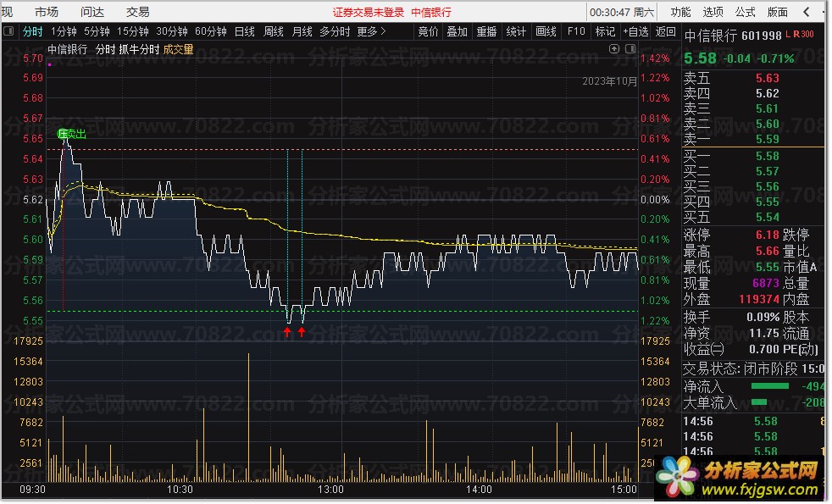Viewport: 832px width, 504px height.
Task: Click the green 卖出 signal marker
Action: [x=72, y=134]
